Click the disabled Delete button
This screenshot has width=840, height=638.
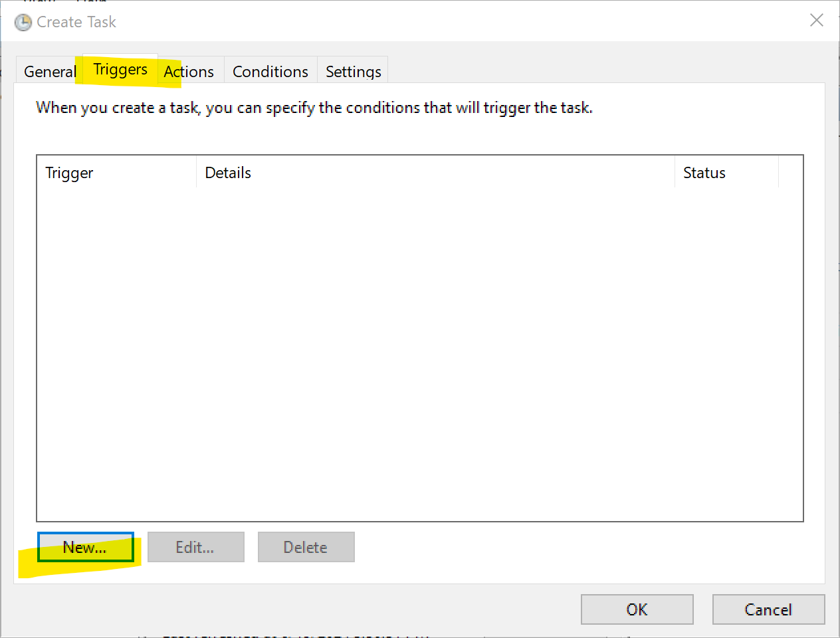click(306, 547)
